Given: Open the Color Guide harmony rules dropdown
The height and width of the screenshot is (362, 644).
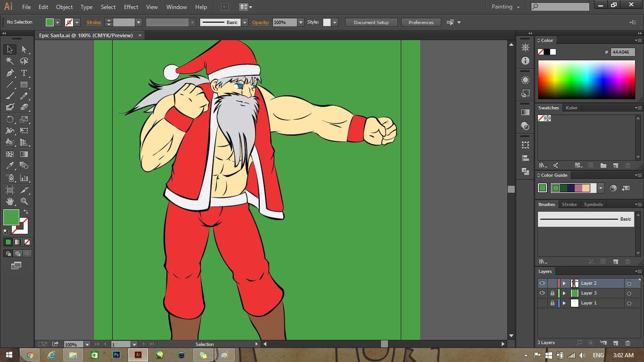Looking at the screenshot, I should point(600,188).
